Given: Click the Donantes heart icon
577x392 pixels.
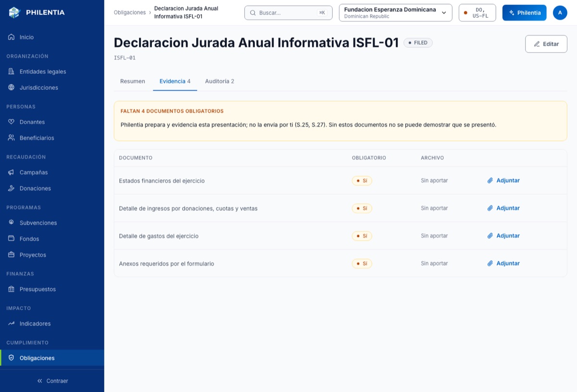Looking at the screenshot, I should [x=12, y=122].
